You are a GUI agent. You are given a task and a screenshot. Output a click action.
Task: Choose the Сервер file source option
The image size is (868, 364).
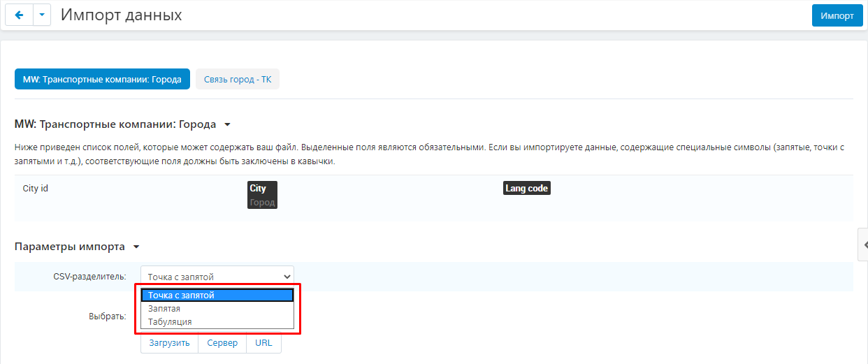tap(222, 343)
